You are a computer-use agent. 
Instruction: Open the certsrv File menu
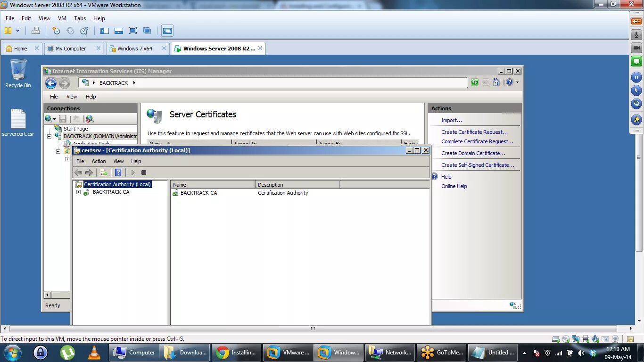point(81,161)
